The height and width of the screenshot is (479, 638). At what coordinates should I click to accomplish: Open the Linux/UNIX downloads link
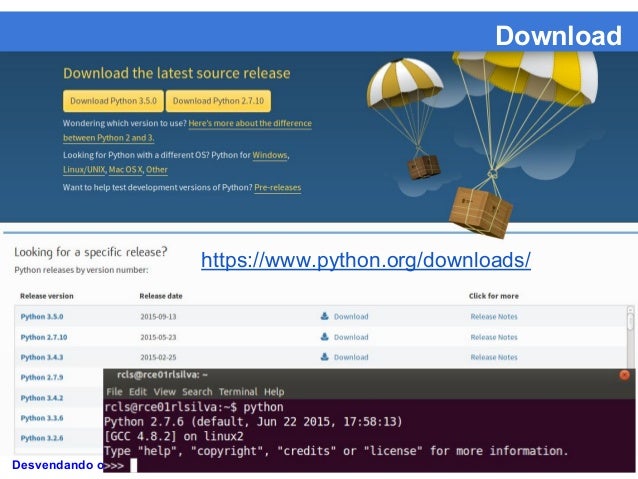tap(84, 170)
